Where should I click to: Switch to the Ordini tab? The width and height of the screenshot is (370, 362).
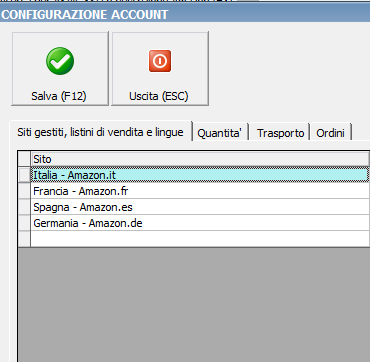pos(330,133)
